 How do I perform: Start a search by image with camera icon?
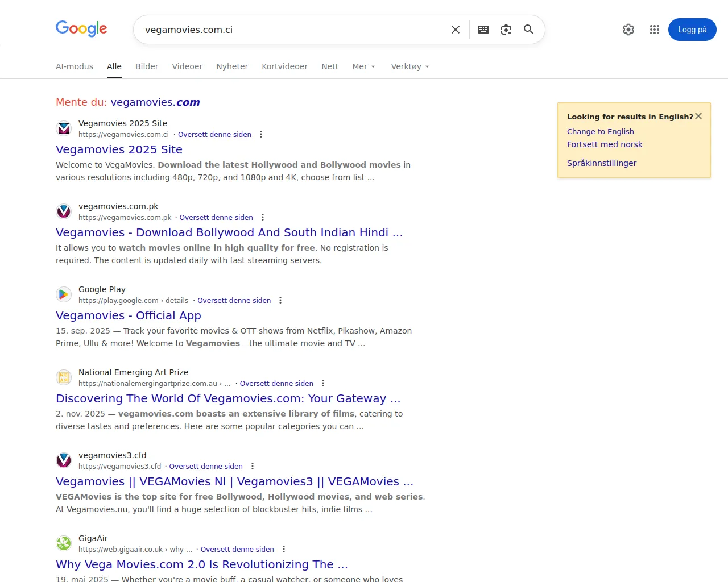[x=506, y=30]
